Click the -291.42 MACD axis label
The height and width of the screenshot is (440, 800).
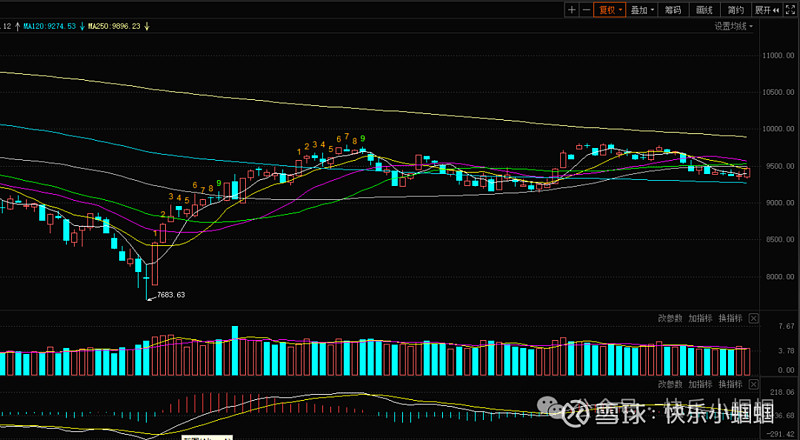coord(783,433)
